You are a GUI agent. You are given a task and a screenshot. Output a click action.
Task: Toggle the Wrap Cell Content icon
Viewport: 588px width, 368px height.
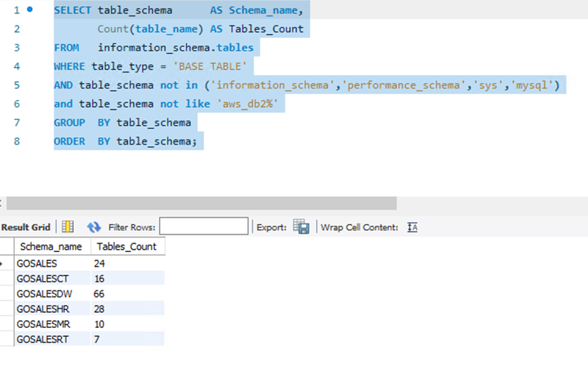(412, 227)
